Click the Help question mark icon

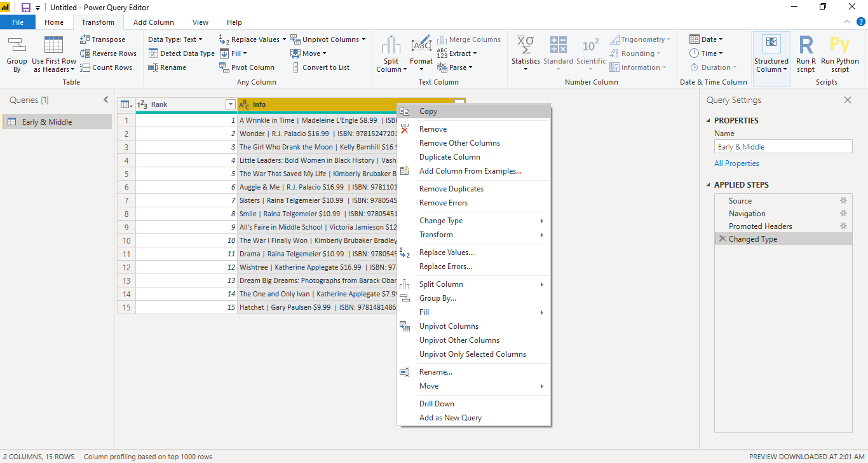[x=860, y=22]
